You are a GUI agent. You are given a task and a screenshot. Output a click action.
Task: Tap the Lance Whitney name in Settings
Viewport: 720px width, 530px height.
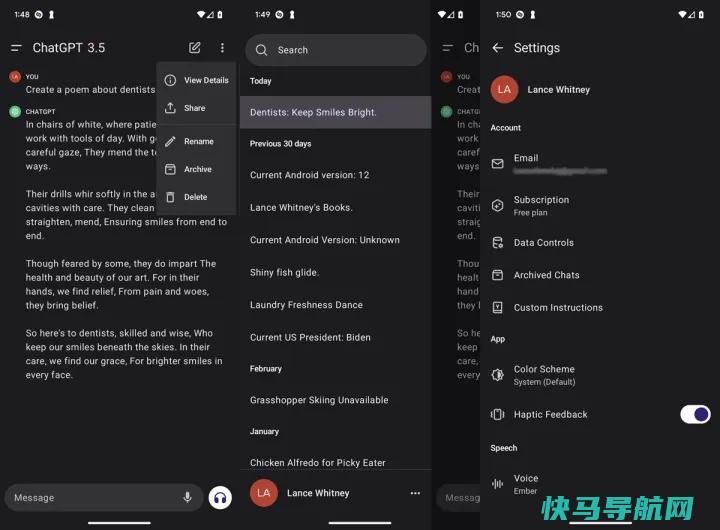pos(559,90)
